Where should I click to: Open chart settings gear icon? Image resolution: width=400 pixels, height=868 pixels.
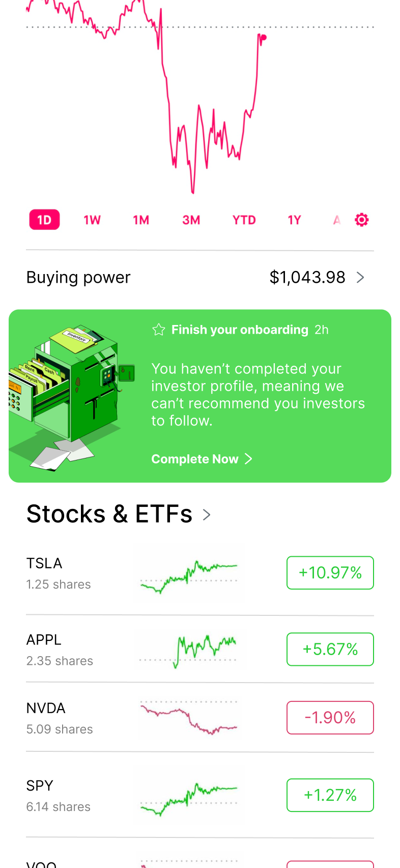[361, 220]
